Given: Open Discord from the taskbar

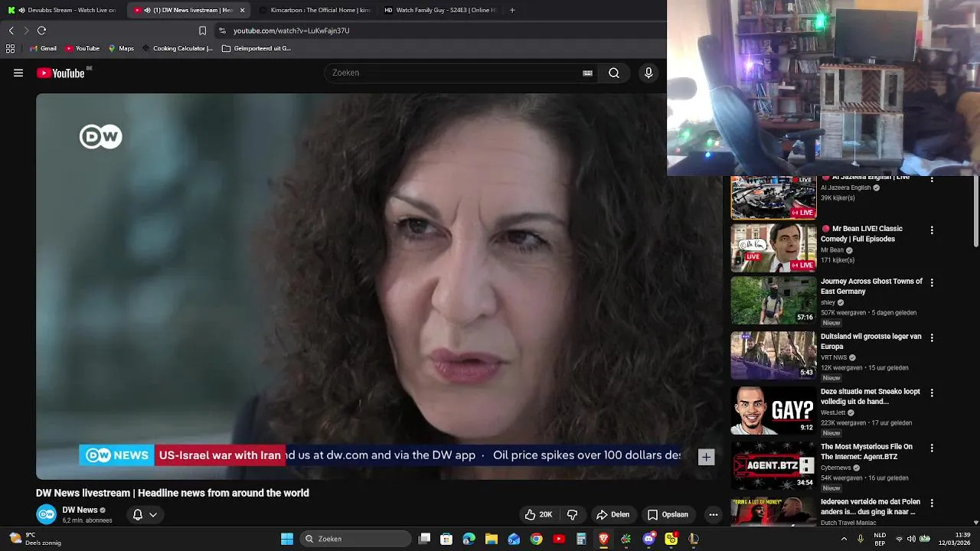Looking at the screenshot, I should click(648, 539).
